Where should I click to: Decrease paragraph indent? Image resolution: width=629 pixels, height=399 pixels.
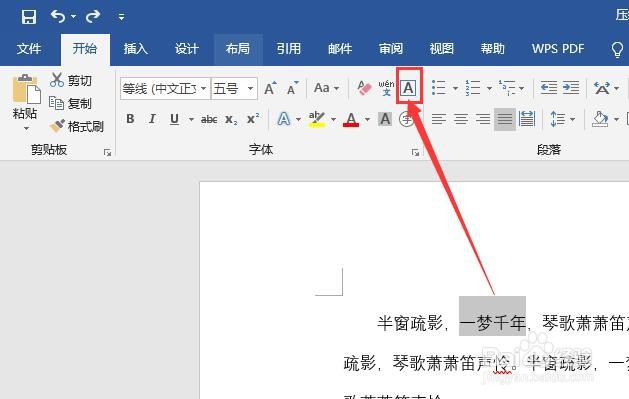coord(549,88)
